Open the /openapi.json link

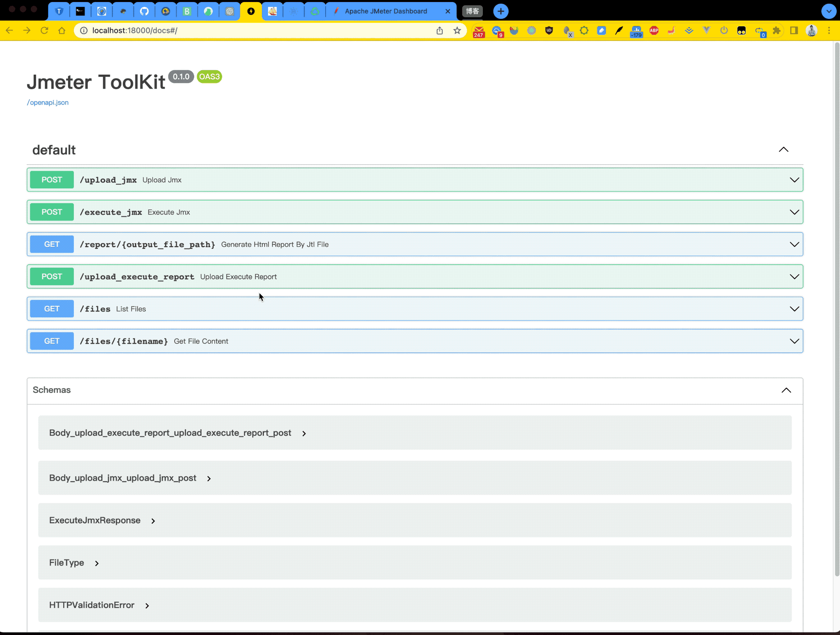click(x=48, y=102)
